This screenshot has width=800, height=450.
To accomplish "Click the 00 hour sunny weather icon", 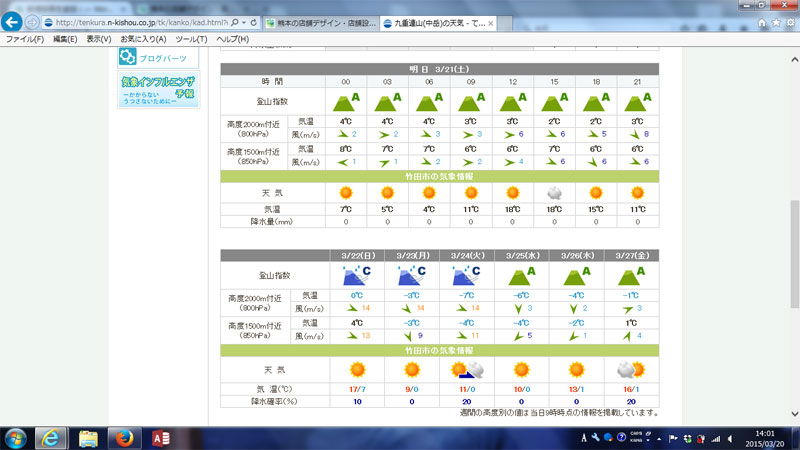I will tap(346, 193).
